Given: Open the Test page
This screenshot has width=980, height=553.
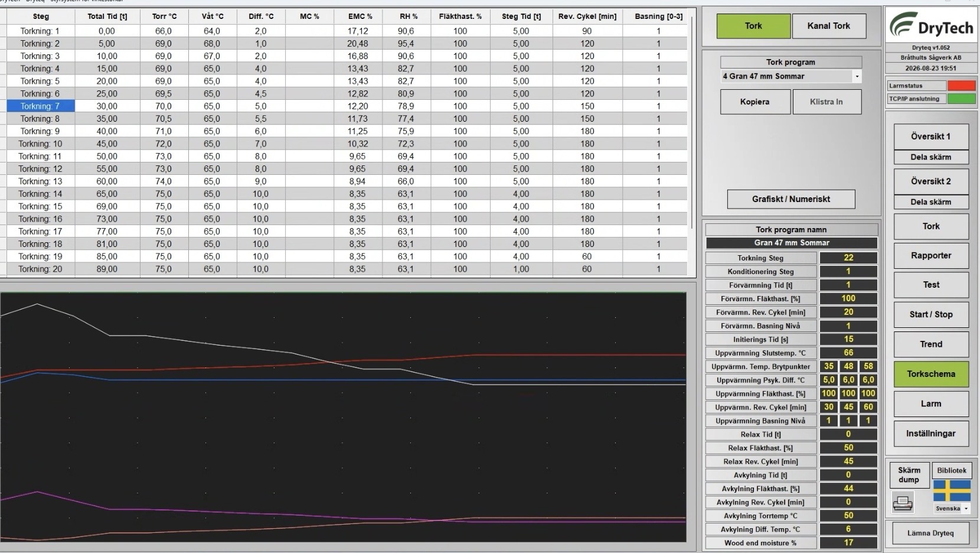Looking at the screenshot, I should click(931, 285).
